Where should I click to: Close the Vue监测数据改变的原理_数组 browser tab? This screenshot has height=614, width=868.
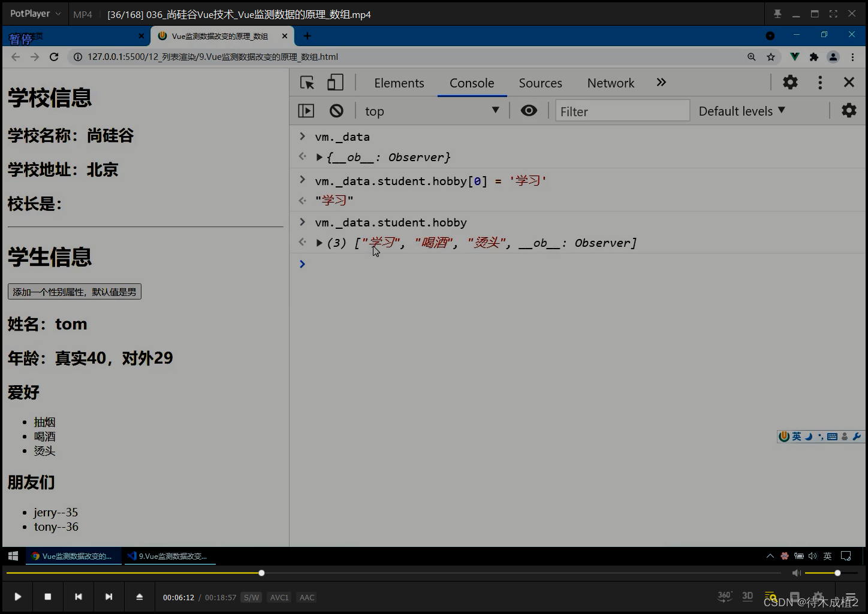point(285,36)
